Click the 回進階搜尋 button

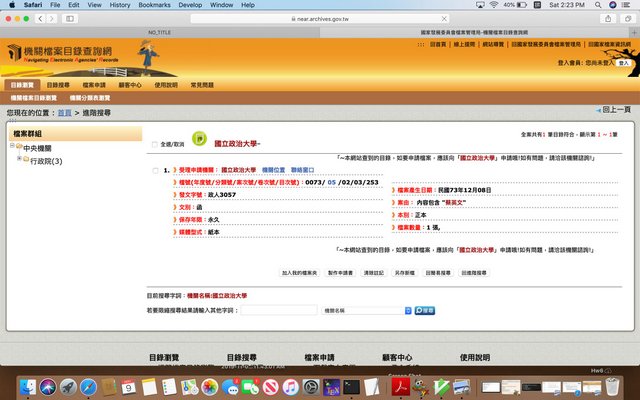474,273
